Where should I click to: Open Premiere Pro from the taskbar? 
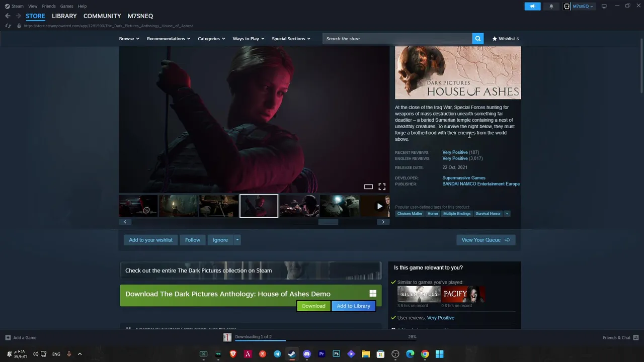click(x=321, y=354)
